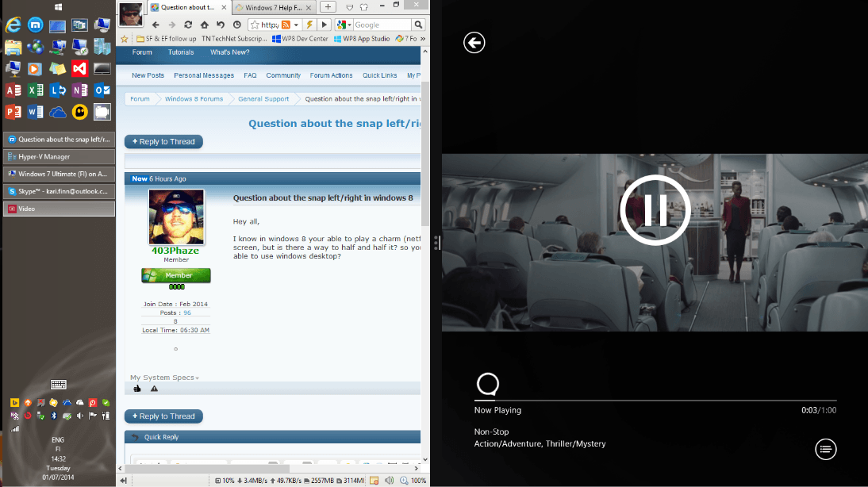The image size is (868, 487).
Task: Open 403Phaze user profile name
Action: pyautogui.click(x=175, y=251)
